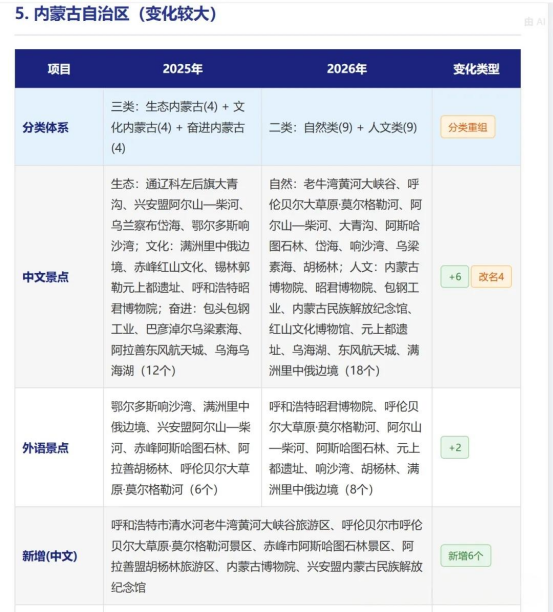Click the orange 改名4 badge
The width and height of the screenshot is (553, 612).
tap(491, 277)
